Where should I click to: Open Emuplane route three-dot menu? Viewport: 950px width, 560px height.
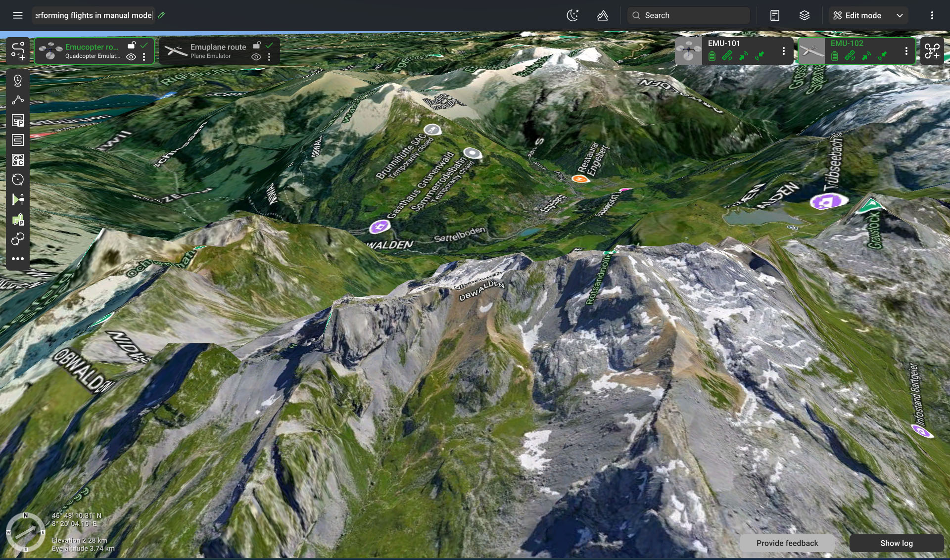269,57
